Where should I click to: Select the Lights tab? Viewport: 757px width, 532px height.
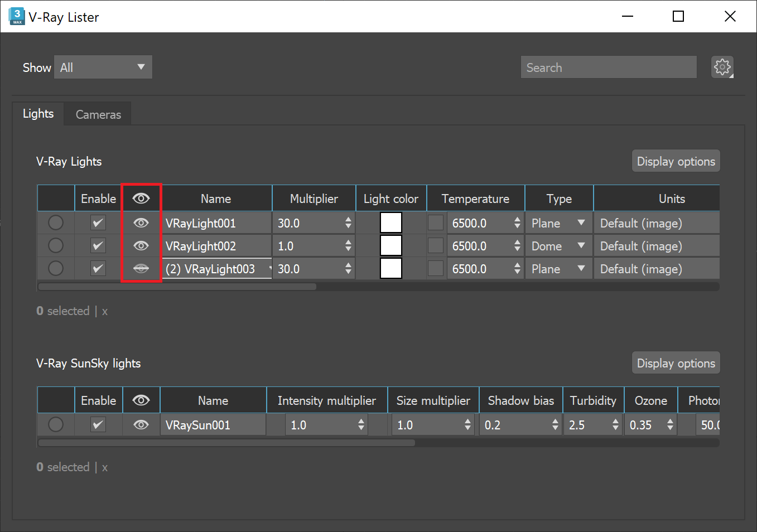(x=38, y=114)
